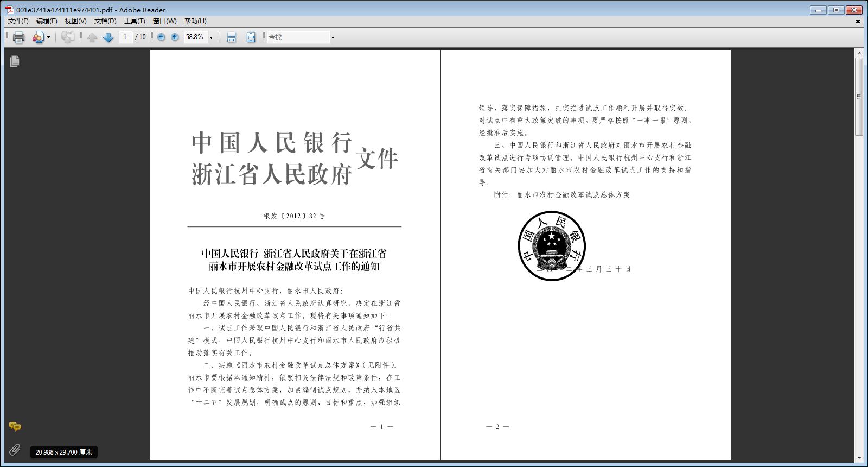Go to next page with down arrow

point(108,37)
